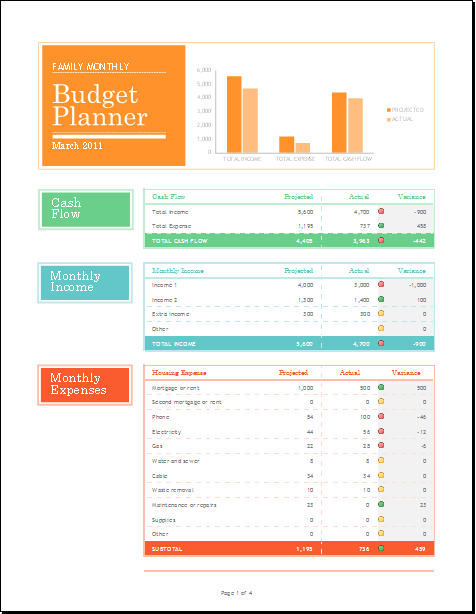Image resolution: width=476 pixels, height=614 pixels.
Task: Click the TOTAL INCOME summary row
Action: point(289,344)
